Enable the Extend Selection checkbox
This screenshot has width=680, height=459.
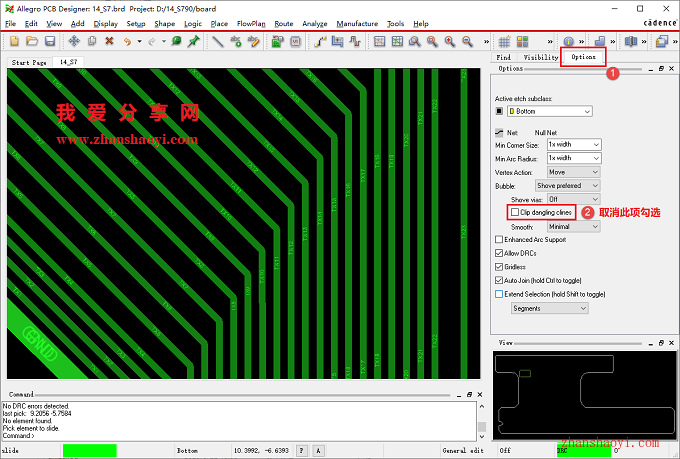click(x=499, y=294)
